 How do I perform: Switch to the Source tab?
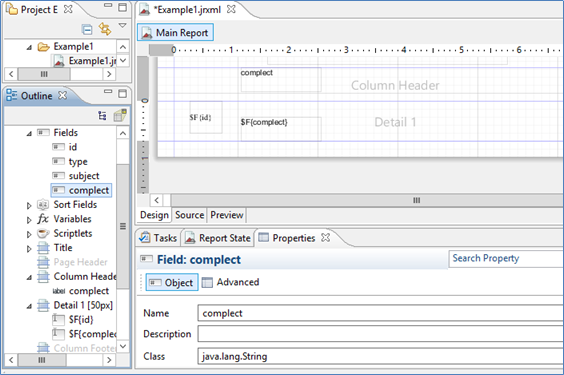[189, 215]
